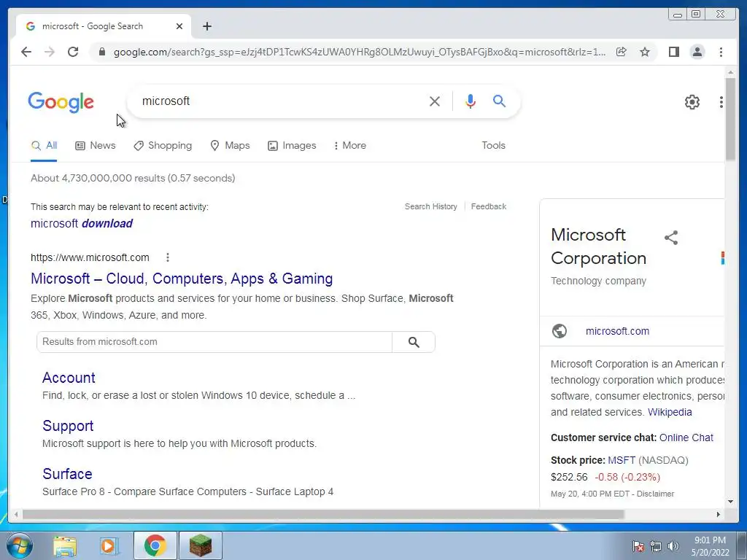Adjust volume via speaker tray icon
Image resolution: width=747 pixels, height=560 pixels.
click(x=673, y=546)
